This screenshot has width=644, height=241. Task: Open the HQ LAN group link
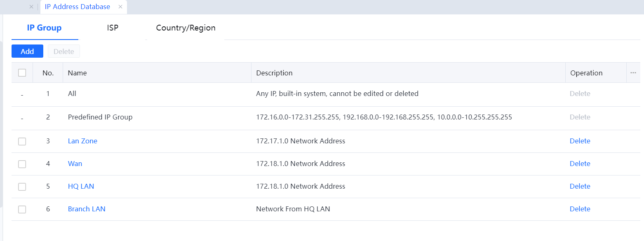coord(81,186)
